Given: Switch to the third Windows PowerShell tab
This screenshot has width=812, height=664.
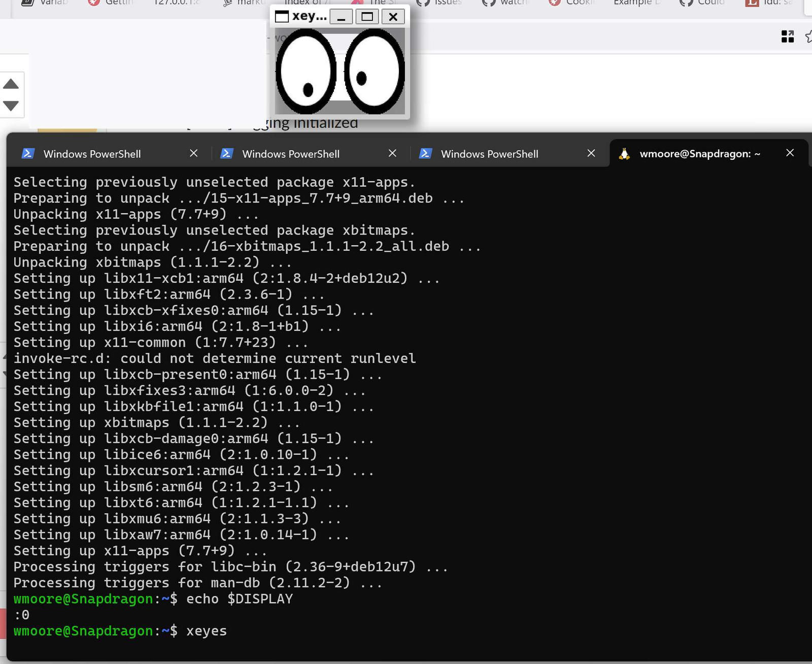Looking at the screenshot, I should click(x=489, y=154).
